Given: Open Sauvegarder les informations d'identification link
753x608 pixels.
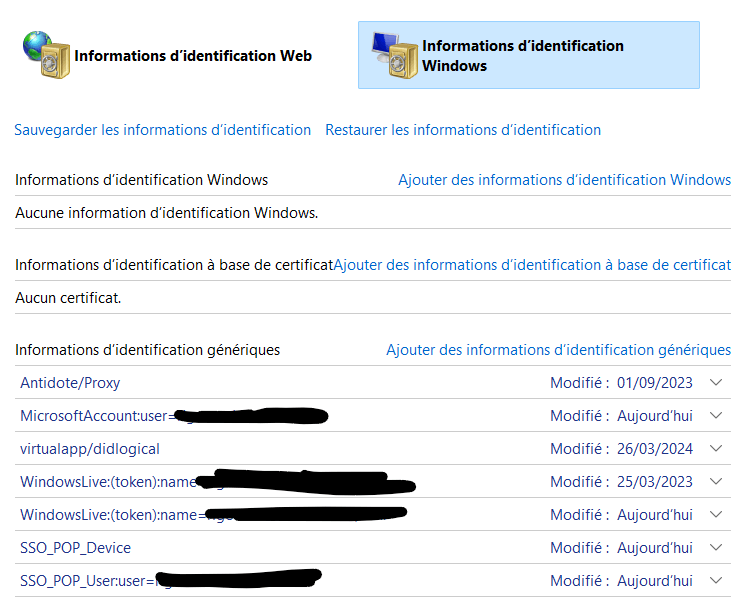Looking at the screenshot, I should tap(162, 130).
